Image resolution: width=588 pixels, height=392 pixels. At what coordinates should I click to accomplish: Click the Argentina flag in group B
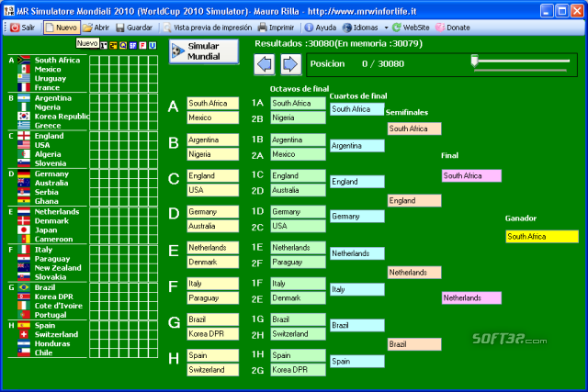(x=24, y=98)
